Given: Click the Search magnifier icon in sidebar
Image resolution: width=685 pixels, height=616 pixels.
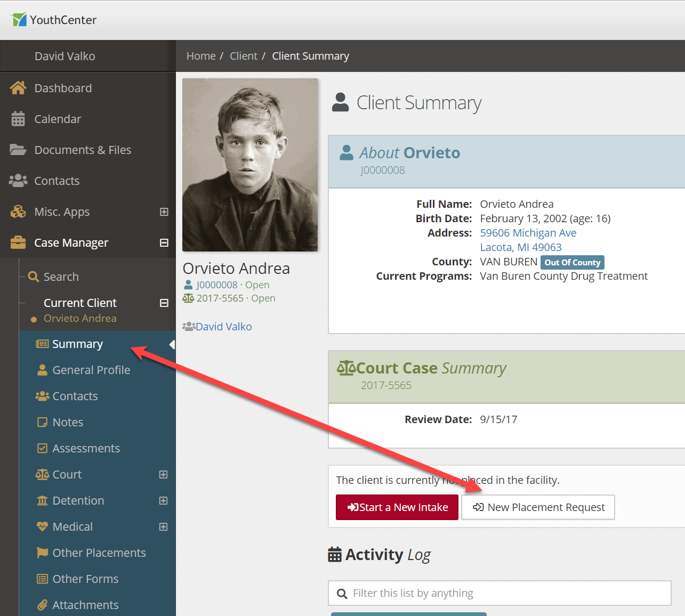Looking at the screenshot, I should (x=34, y=277).
